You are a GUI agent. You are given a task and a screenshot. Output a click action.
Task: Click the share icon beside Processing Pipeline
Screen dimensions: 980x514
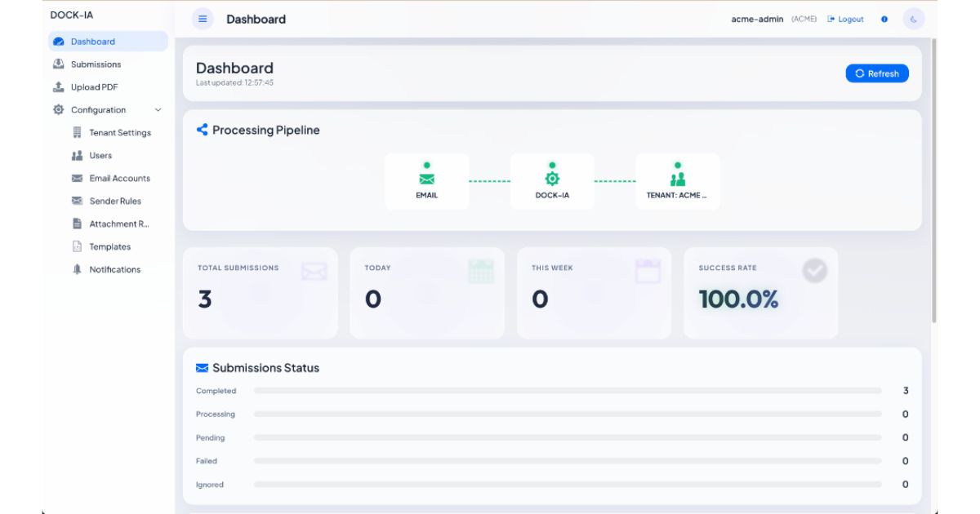(202, 130)
